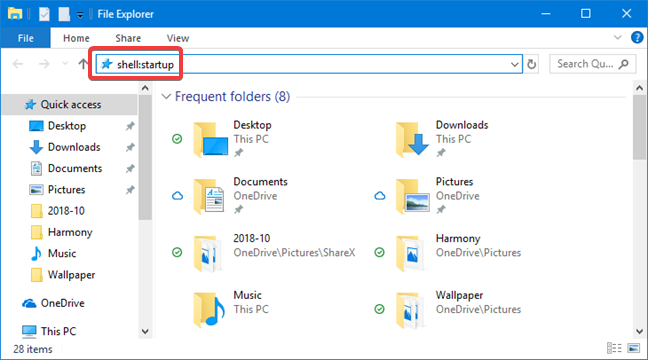
Task: Click the green sync check beside Harmony
Action: point(379,252)
